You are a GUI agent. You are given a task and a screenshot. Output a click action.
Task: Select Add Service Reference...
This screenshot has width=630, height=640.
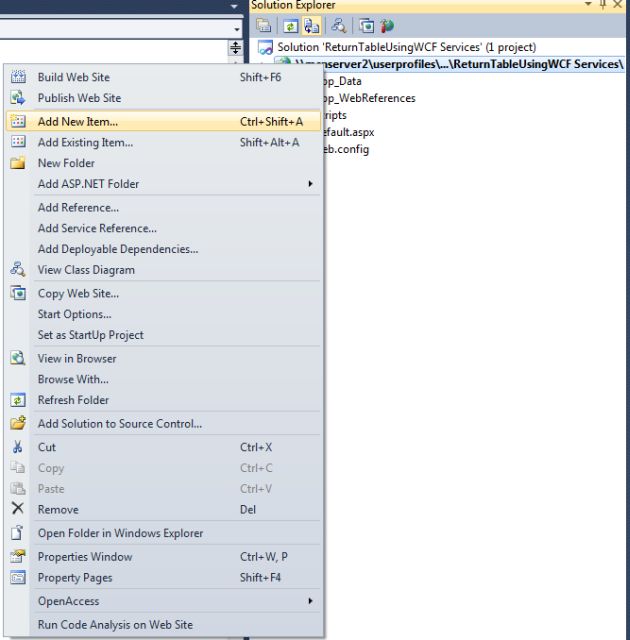coord(164,229)
